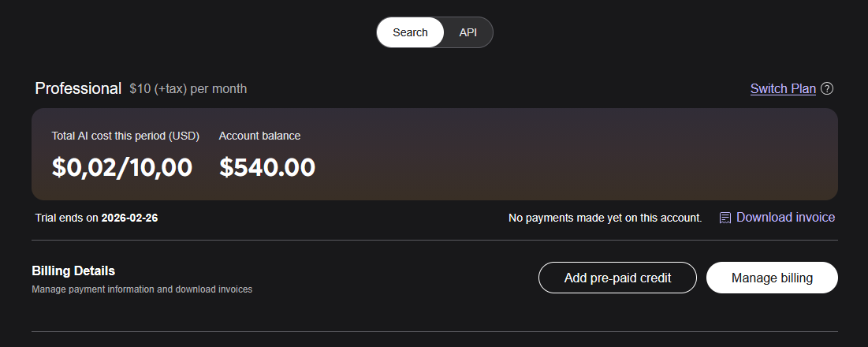Click the $0,02/10,00 cost value
The image size is (868, 347).
coord(122,167)
